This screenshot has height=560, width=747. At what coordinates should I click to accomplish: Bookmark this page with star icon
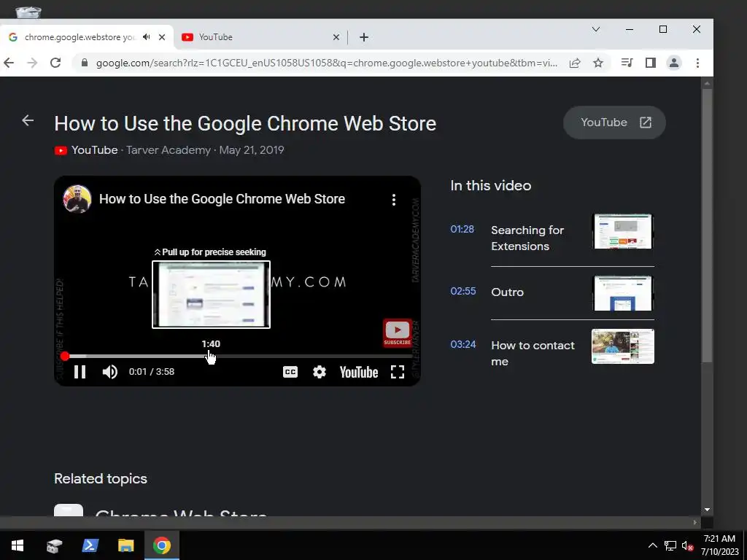coord(598,63)
